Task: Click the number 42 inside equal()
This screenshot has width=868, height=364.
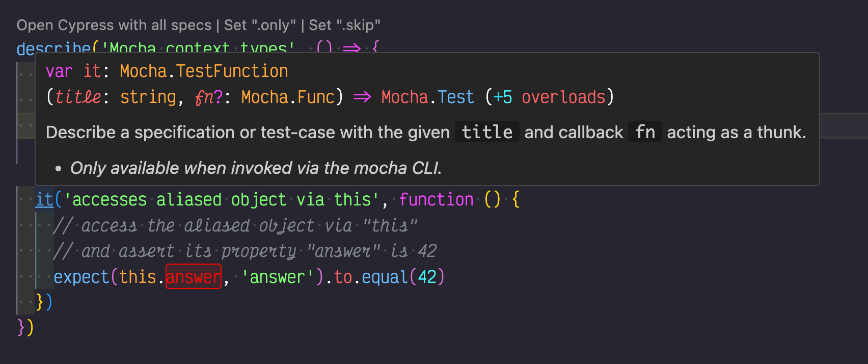Action: 427,277
